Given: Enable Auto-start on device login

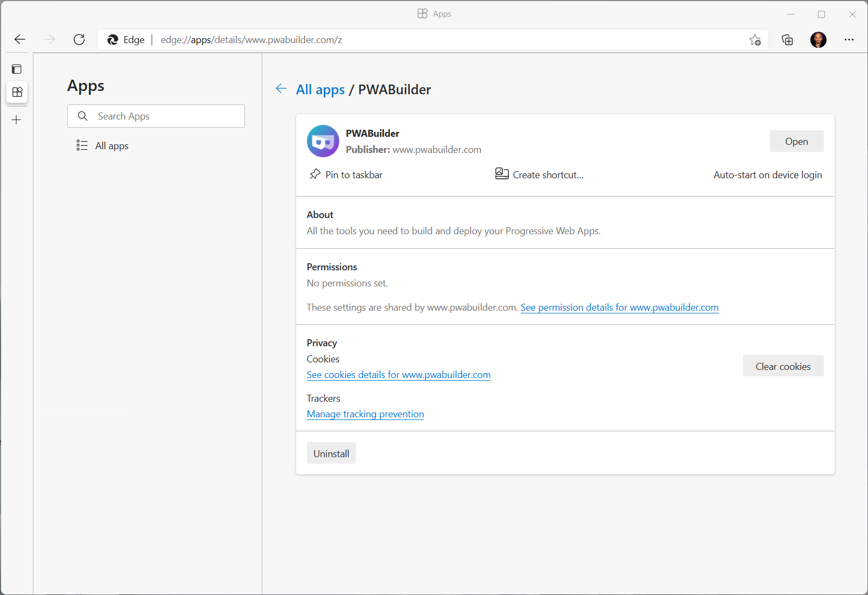Looking at the screenshot, I should (x=767, y=174).
